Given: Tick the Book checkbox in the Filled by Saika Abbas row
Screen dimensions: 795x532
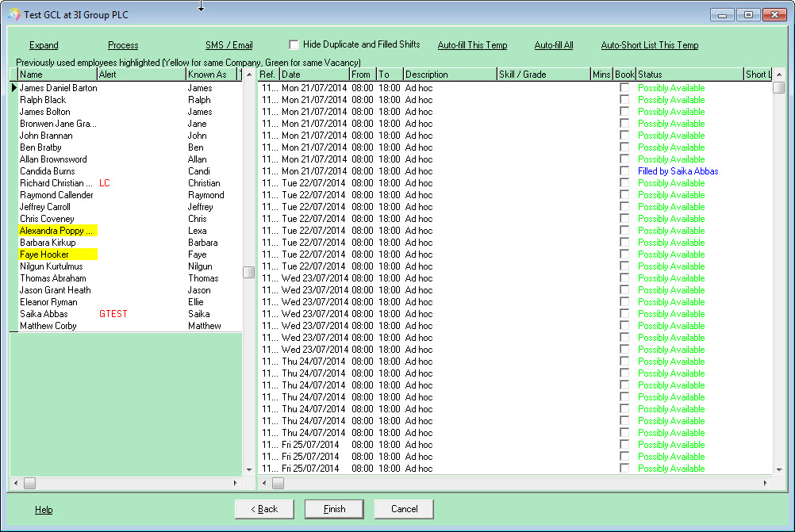Looking at the screenshot, I should coord(624,170).
